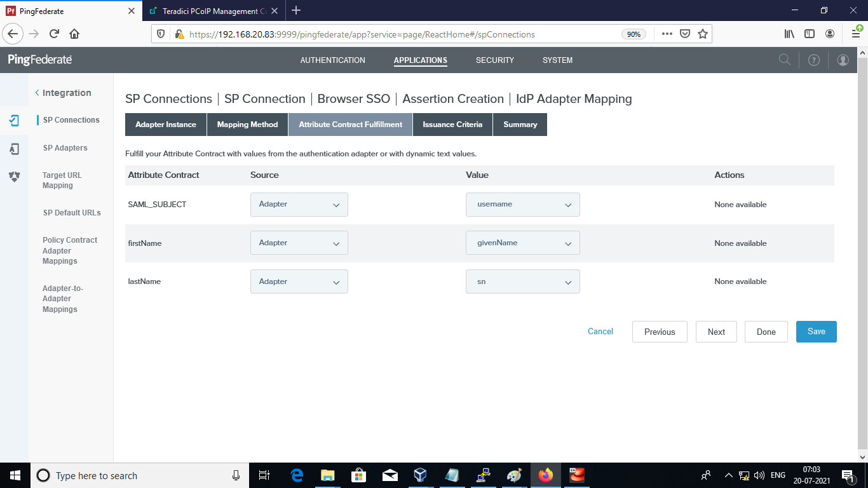This screenshot has width=868, height=488.
Task: Expand the SAML_SUBJECT Source dropdown
Action: coord(299,205)
